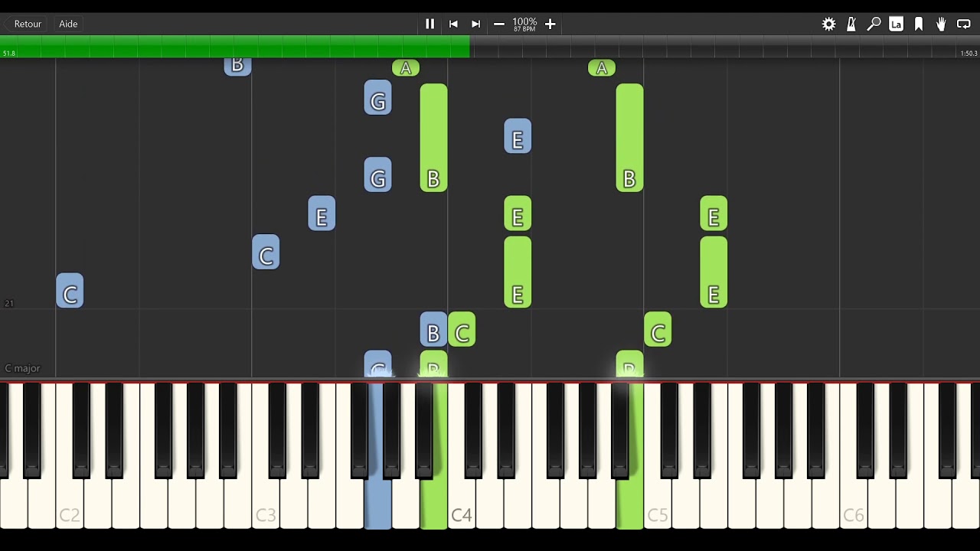
Task: Pause the song playback
Action: point(430,24)
